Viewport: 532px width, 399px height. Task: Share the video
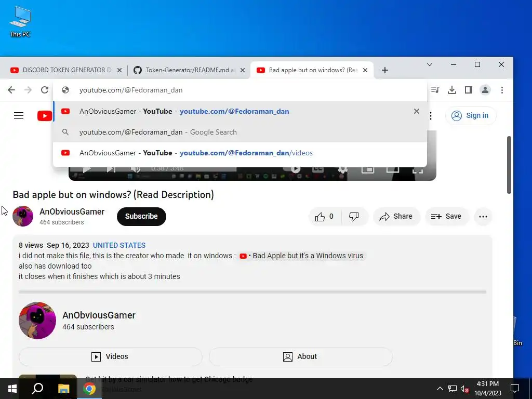(396, 217)
